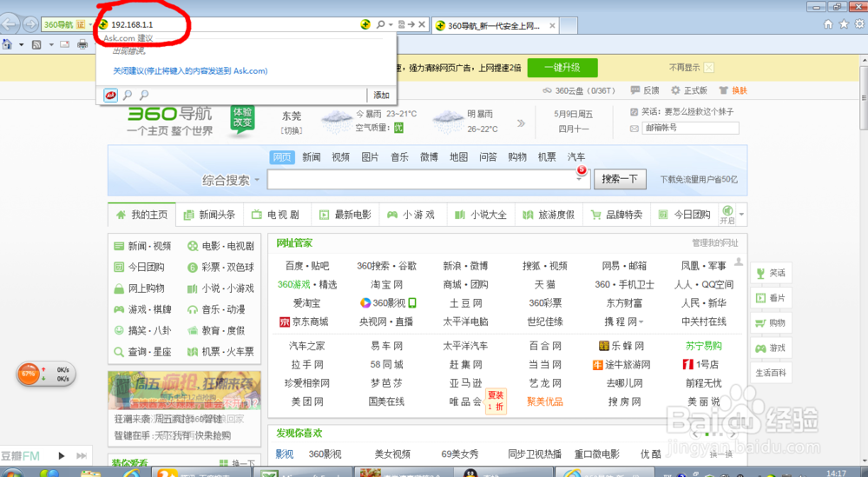Click the 添加 button in suggestion dropdown
The width and height of the screenshot is (868, 477).
(x=381, y=96)
